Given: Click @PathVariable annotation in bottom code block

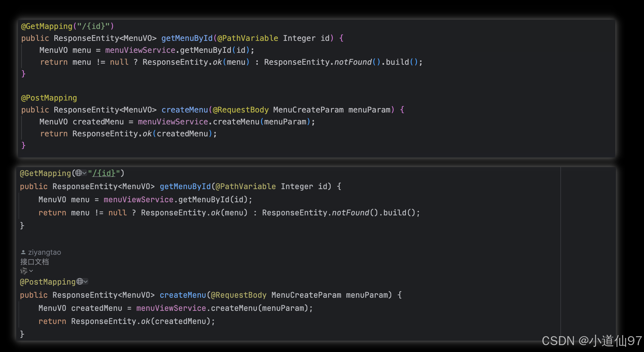Looking at the screenshot, I should pyautogui.click(x=246, y=186).
